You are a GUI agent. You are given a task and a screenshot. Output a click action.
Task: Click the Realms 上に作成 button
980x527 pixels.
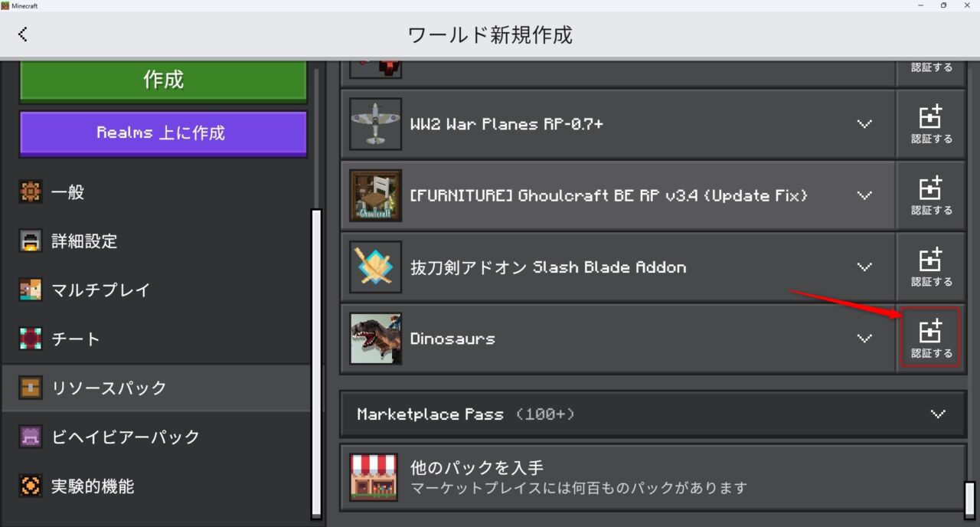(x=162, y=133)
